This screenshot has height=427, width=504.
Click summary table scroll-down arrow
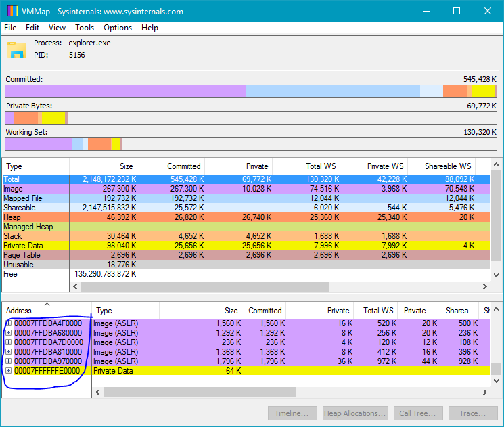(x=496, y=275)
